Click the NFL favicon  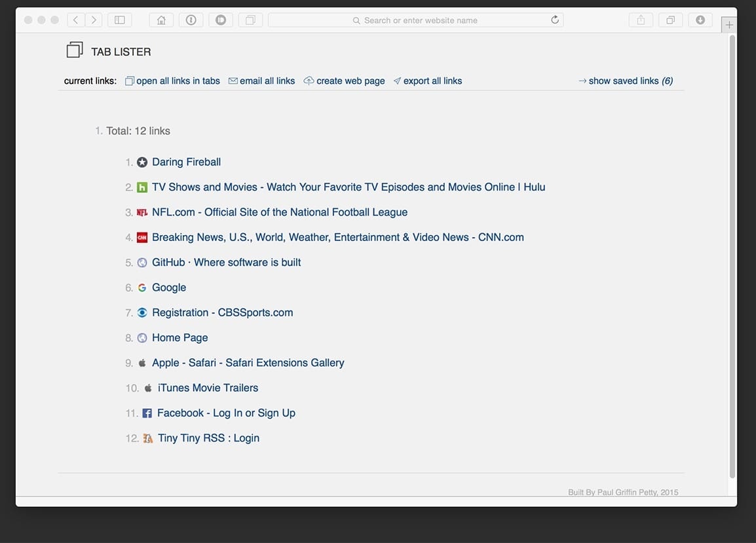point(142,212)
